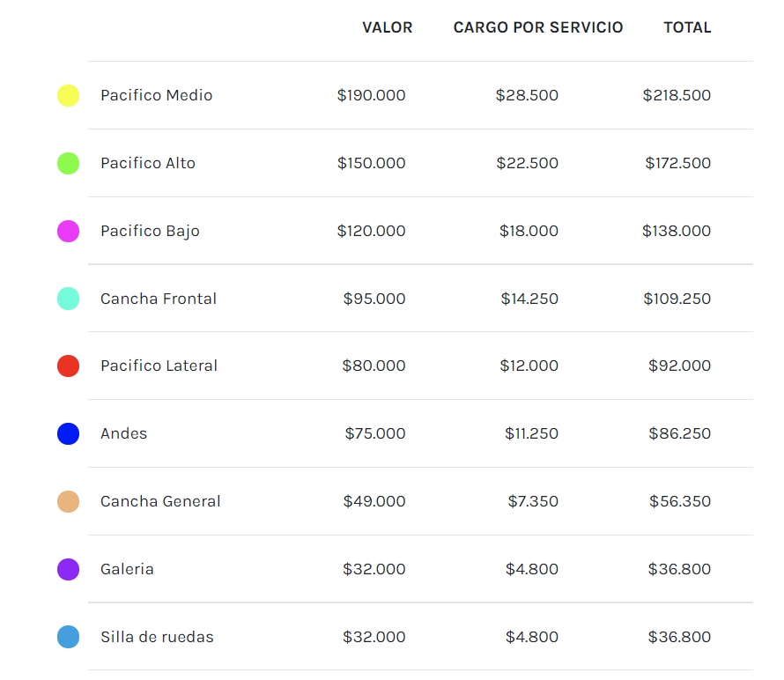Viewport: 784px width, 680px height.
Task: Select the turquoise Cancha Frontal color dot
Action: tap(68, 299)
